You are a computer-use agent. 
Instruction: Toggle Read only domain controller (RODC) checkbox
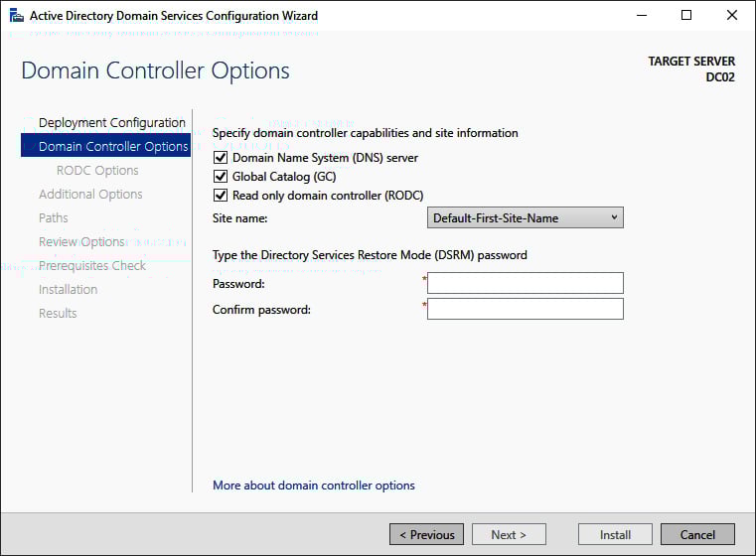click(x=221, y=196)
